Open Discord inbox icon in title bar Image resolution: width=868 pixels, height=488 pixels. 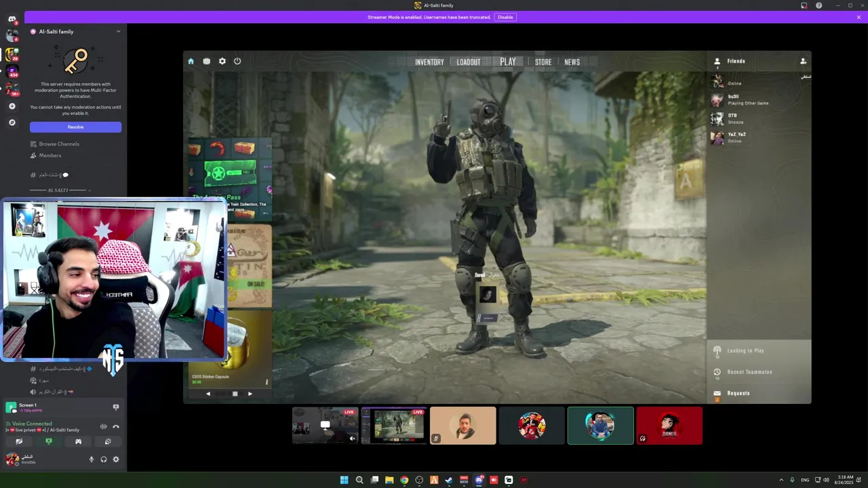tap(804, 5)
